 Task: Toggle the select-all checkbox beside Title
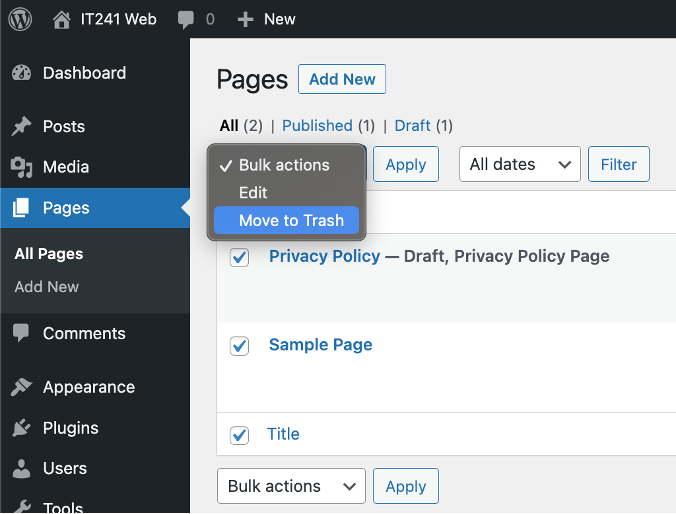coord(239,435)
